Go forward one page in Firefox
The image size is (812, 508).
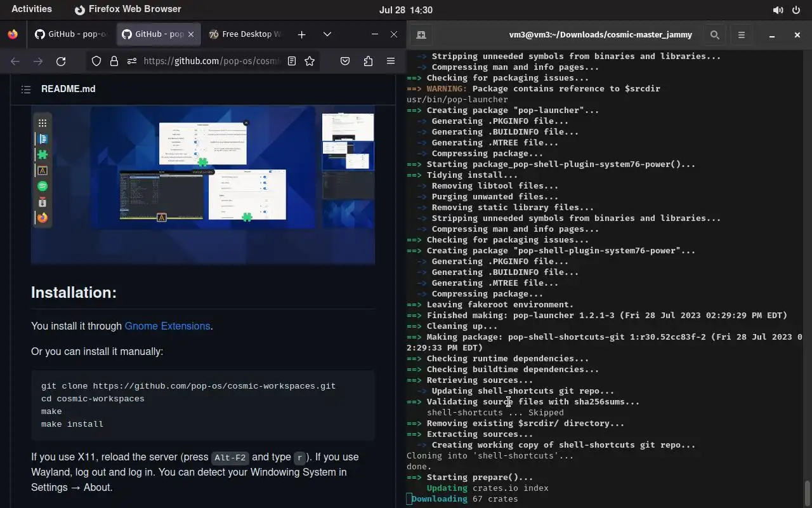[x=38, y=61]
